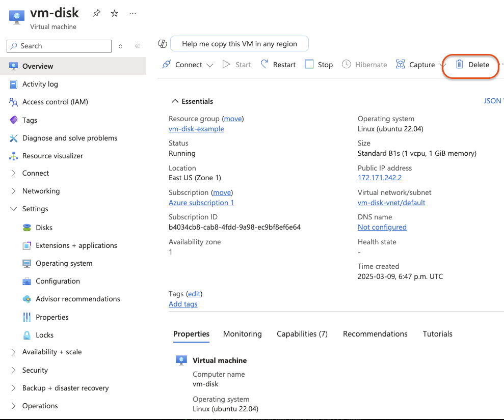Click Not configured DNS name link
This screenshot has width=504, height=420.
pos(382,227)
